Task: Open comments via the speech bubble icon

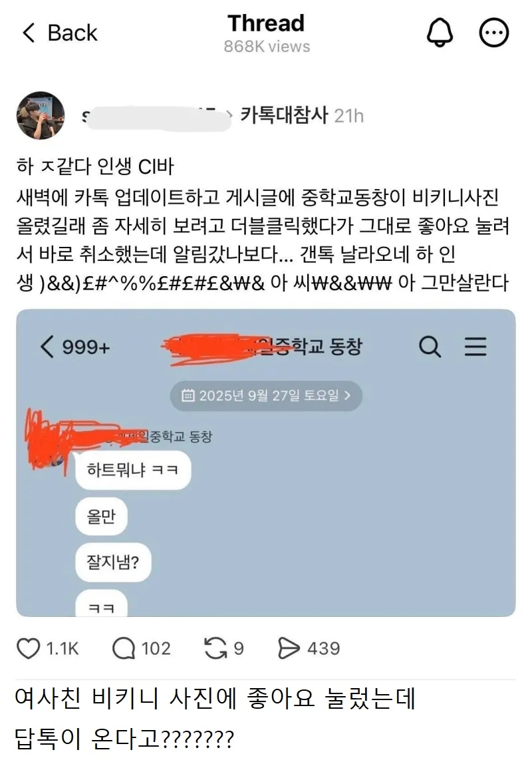Action: 124,648
